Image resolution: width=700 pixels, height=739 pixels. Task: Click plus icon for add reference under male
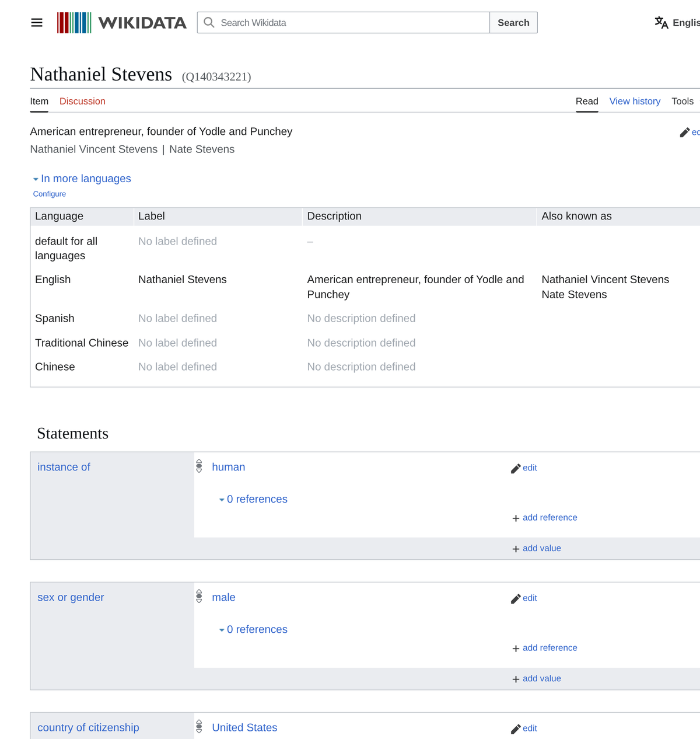[x=516, y=649]
